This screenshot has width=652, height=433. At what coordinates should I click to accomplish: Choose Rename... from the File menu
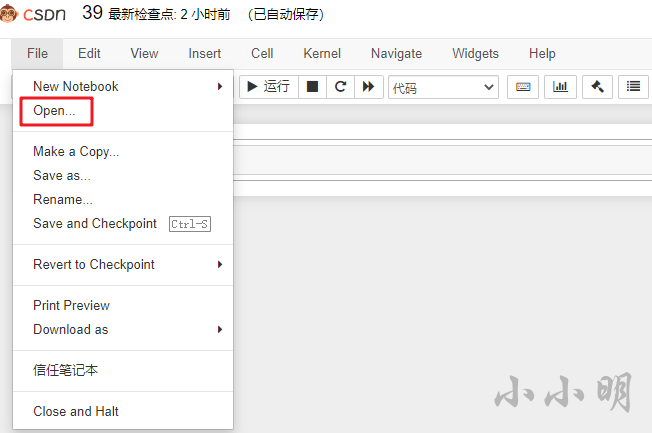(x=123, y=200)
